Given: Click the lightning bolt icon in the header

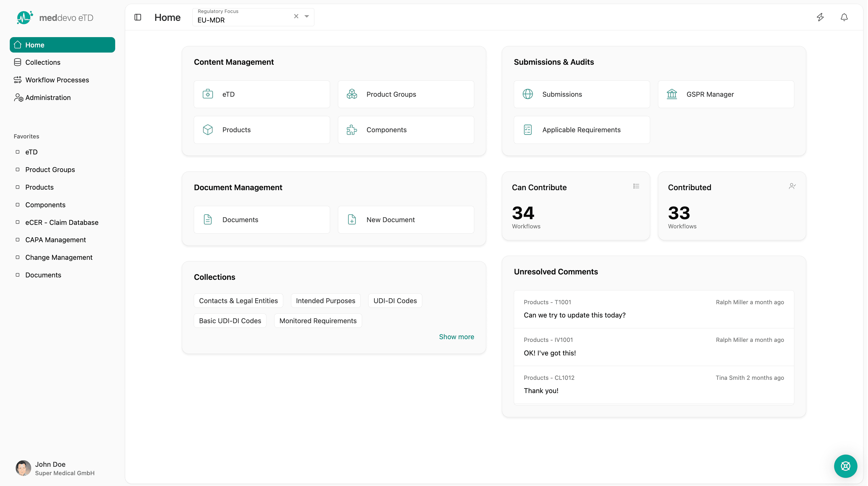Looking at the screenshot, I should coord(821,17).
